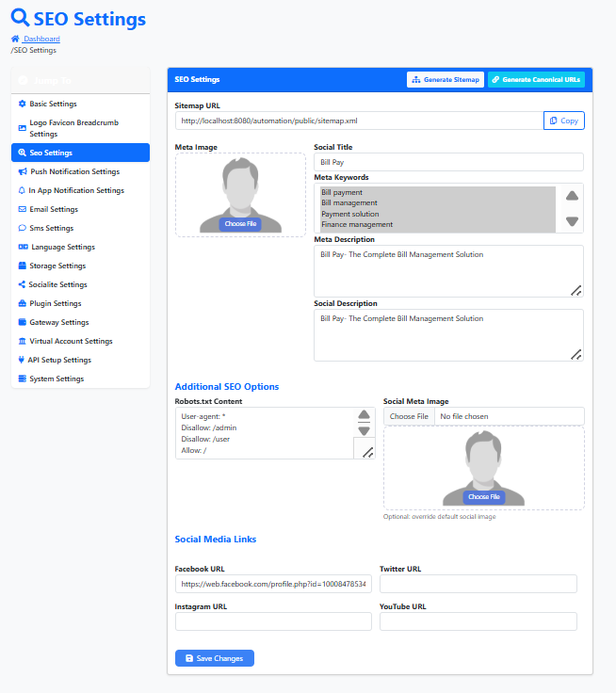
Task: Click the Push Notification megaphone icon
Action: 23,171
